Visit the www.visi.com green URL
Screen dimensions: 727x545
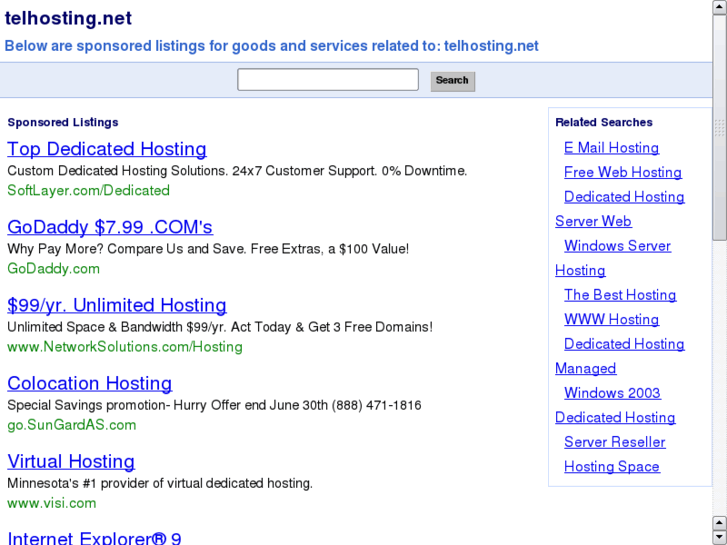51,503
